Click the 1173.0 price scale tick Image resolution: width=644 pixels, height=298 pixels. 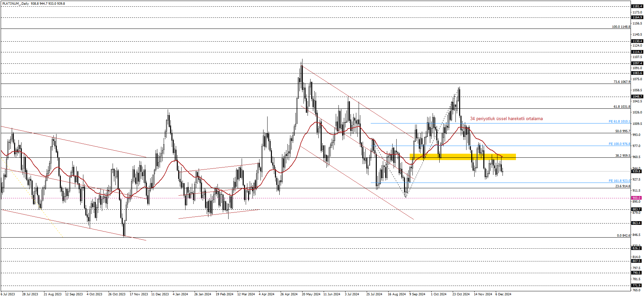(637, 12)
